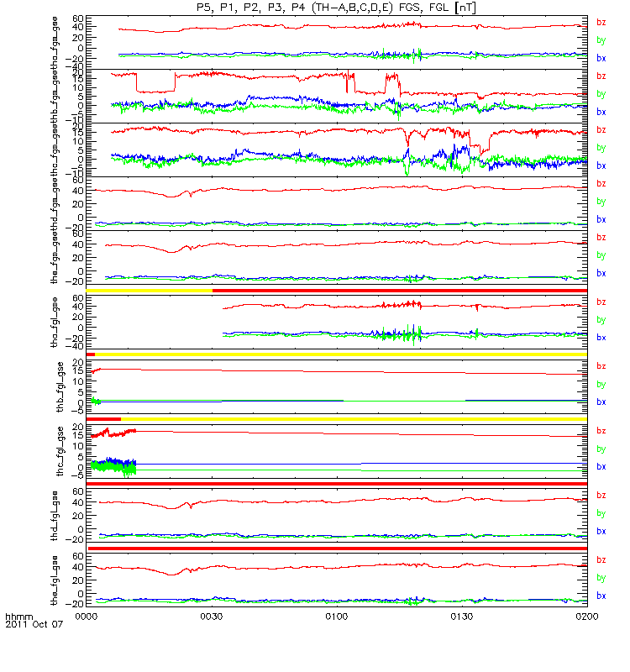Click the '0030' time axis tick label
The image size is (630, 672).
click(212, 617)
